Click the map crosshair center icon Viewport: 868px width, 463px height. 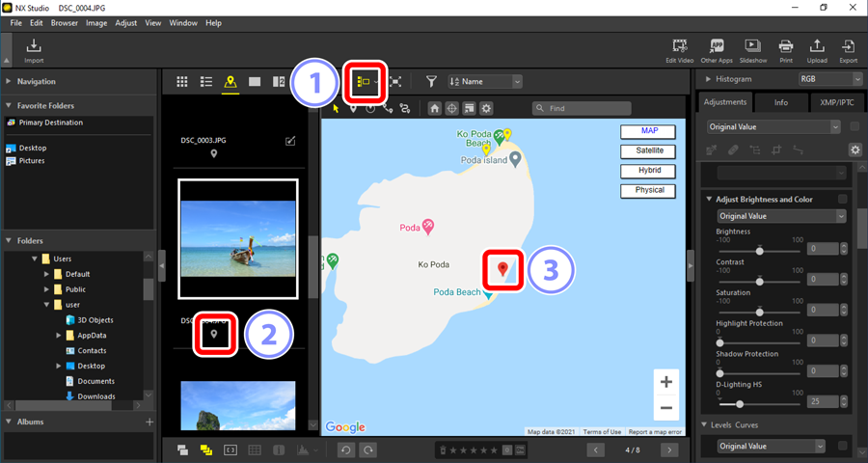451,109
